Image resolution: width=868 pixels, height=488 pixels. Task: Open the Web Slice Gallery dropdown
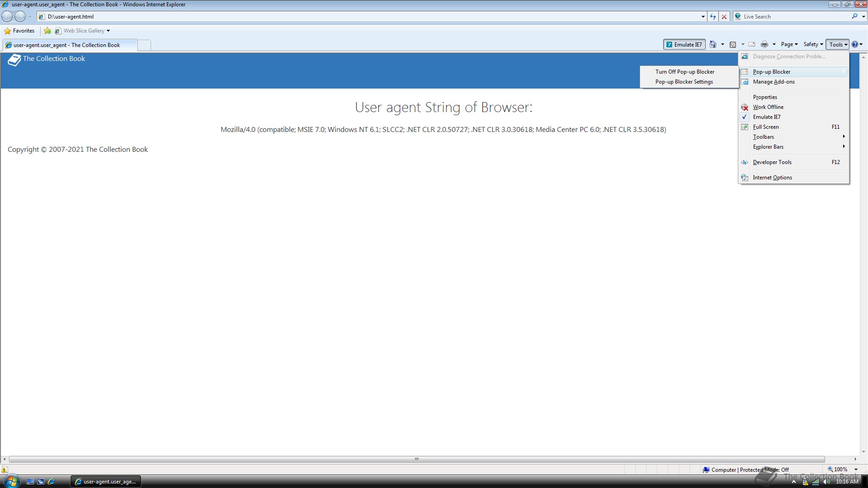click(108, 31)
